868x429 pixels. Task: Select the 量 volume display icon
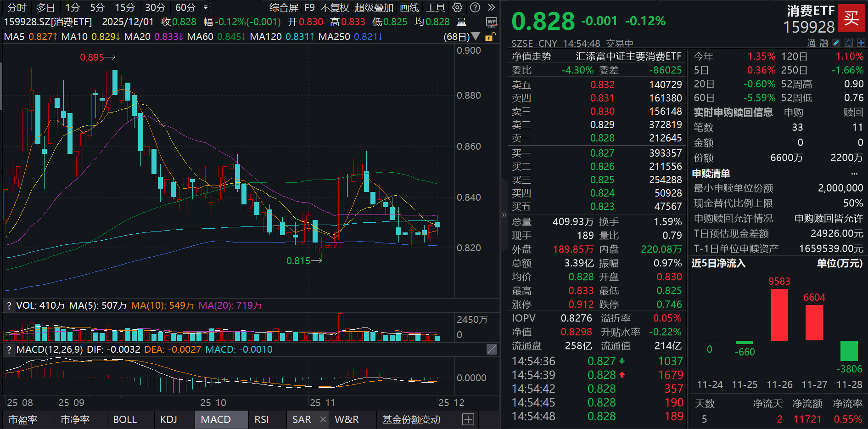tap(461, 22)
